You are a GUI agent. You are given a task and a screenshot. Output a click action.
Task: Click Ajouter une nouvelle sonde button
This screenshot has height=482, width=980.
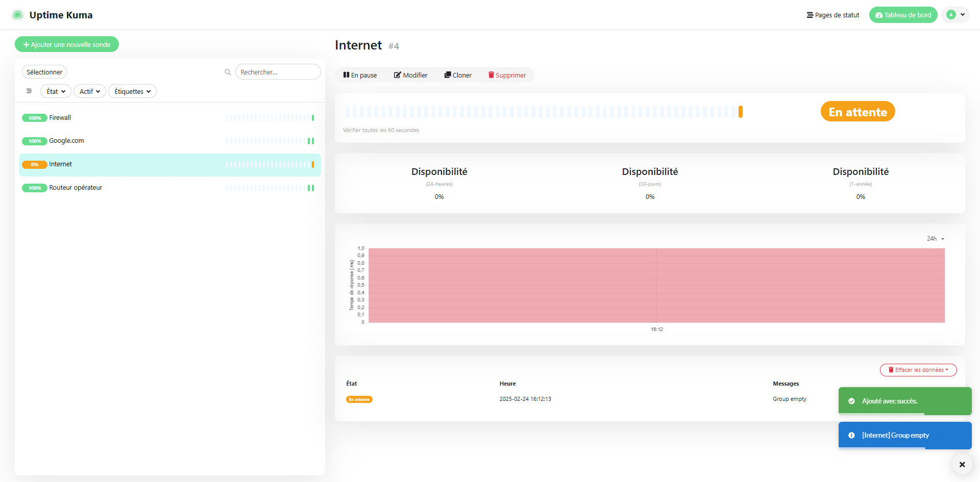coord(67,44)
